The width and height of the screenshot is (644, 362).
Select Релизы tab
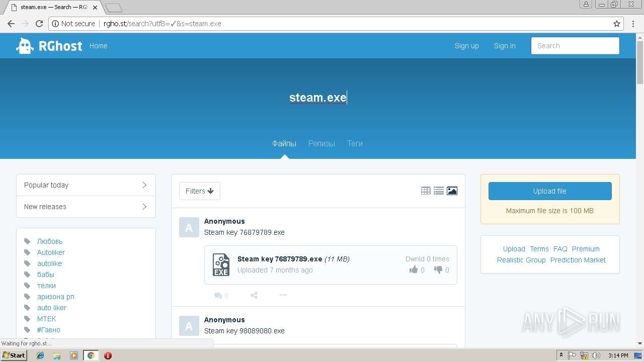point(321,143)
